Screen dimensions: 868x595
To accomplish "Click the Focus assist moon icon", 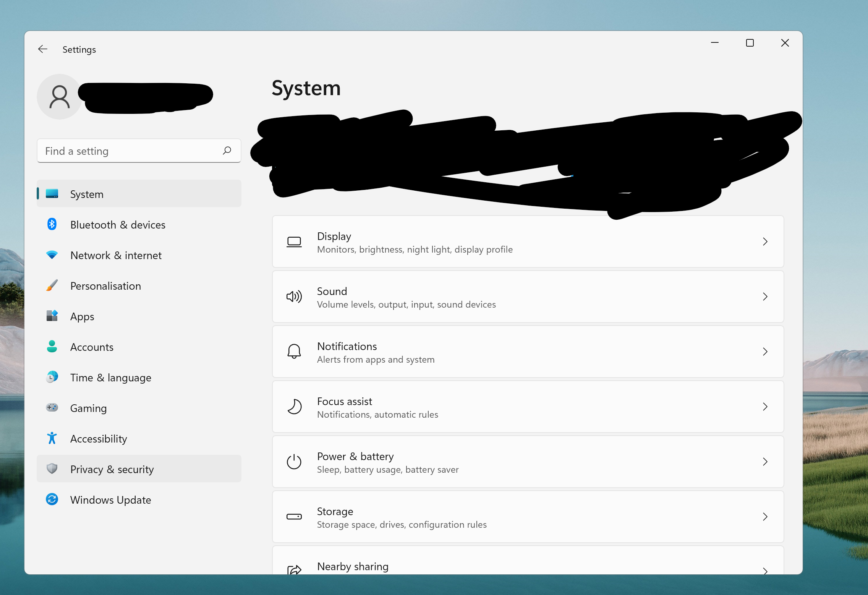I will click(x=294, y=406).
